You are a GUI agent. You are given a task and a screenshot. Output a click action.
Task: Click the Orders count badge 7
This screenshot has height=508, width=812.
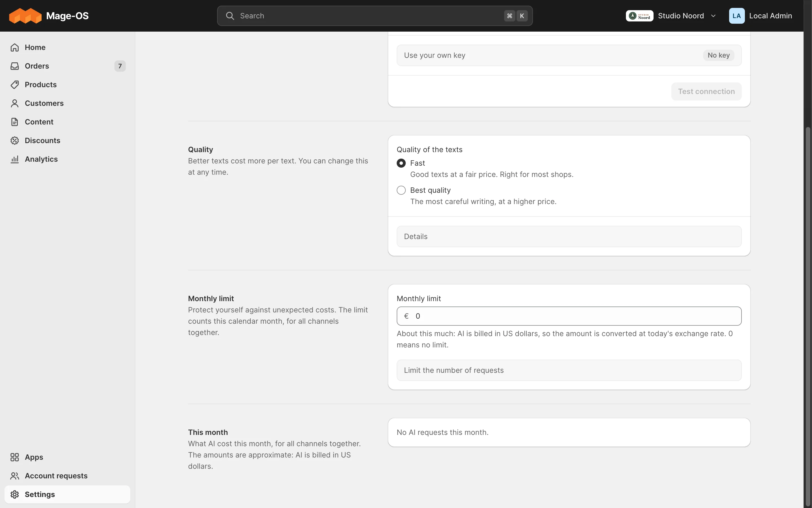(120, 66)
